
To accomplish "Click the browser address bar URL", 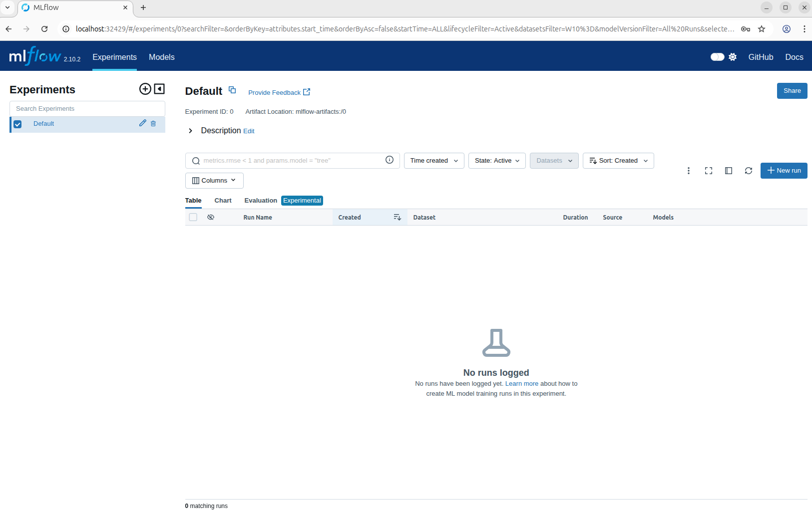I will pyautogui.click(x=405, y=29).
